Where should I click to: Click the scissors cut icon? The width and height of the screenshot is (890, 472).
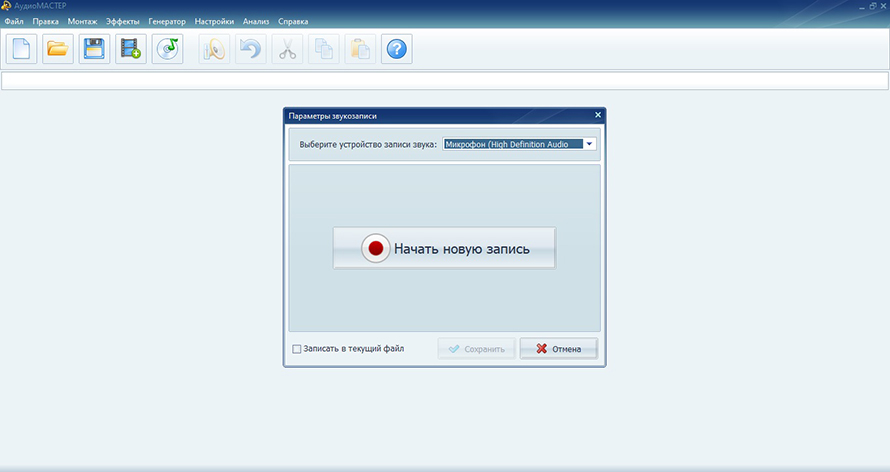pos(287,49)
